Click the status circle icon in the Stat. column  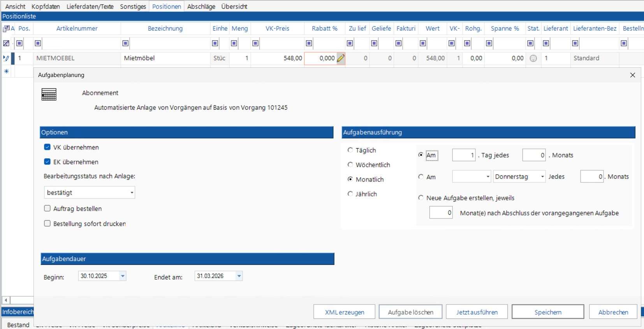click(x=533, y=58)
